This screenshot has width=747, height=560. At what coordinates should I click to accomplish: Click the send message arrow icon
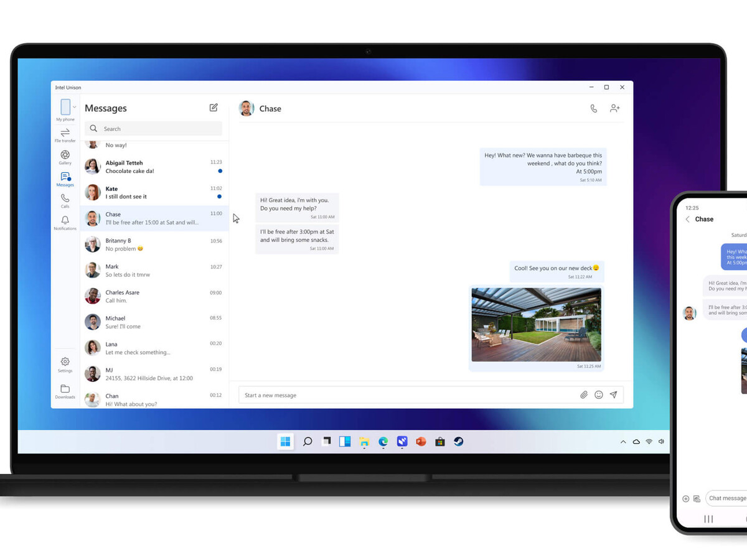coord(614,394)
